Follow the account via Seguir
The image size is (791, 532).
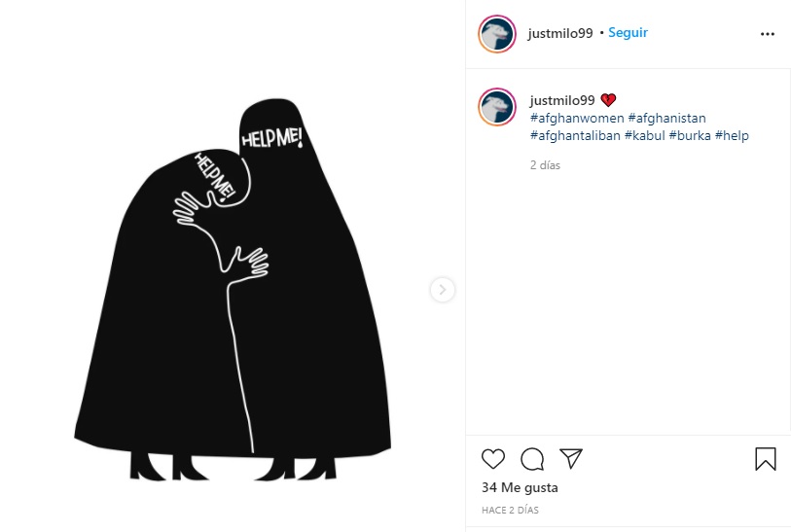click(x=628, y=33)
